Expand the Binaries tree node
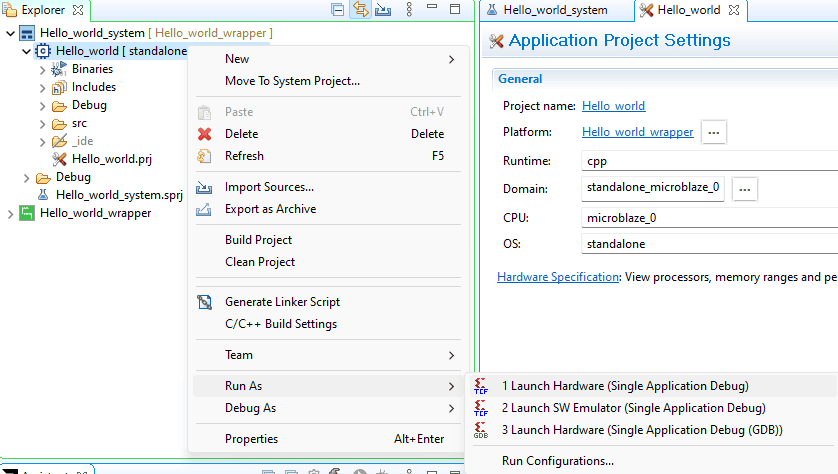 pyautogui.click(x=42, y=69)
